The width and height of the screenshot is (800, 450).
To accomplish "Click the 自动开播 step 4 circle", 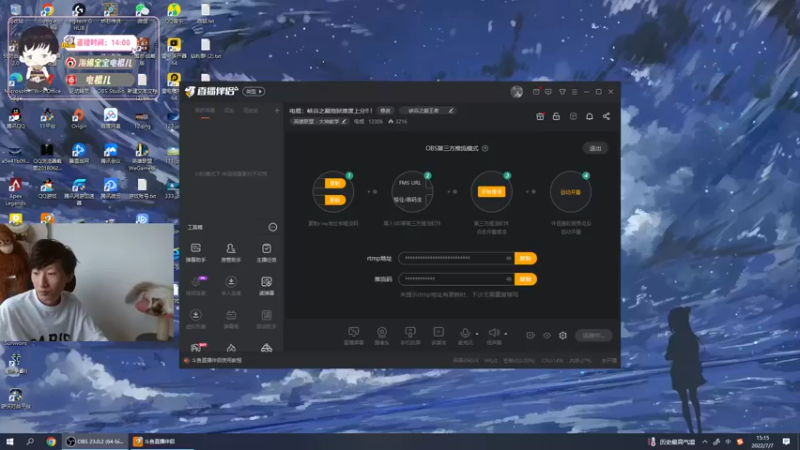I will click(570, 192).
